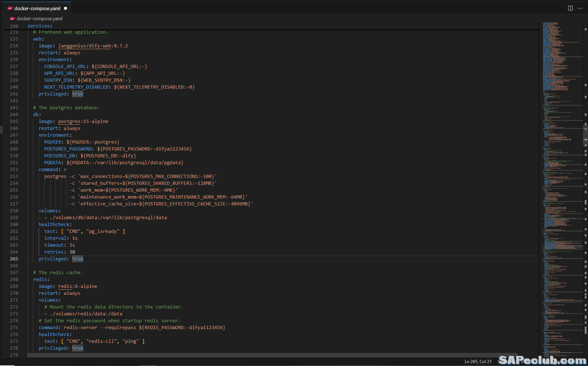Click the POSTGRES_PASSWORD environment key
This screenshot has width=588, height=366.
point(68,149)
